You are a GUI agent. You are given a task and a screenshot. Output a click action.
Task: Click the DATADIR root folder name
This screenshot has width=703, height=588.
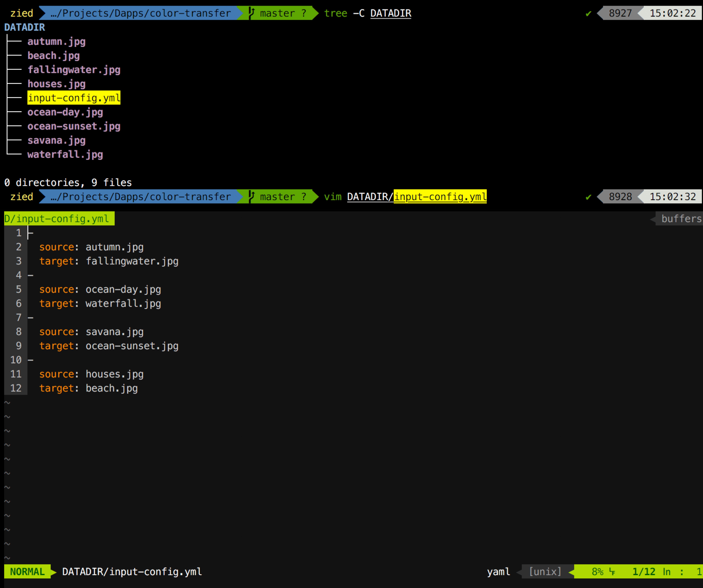[24, 27]
